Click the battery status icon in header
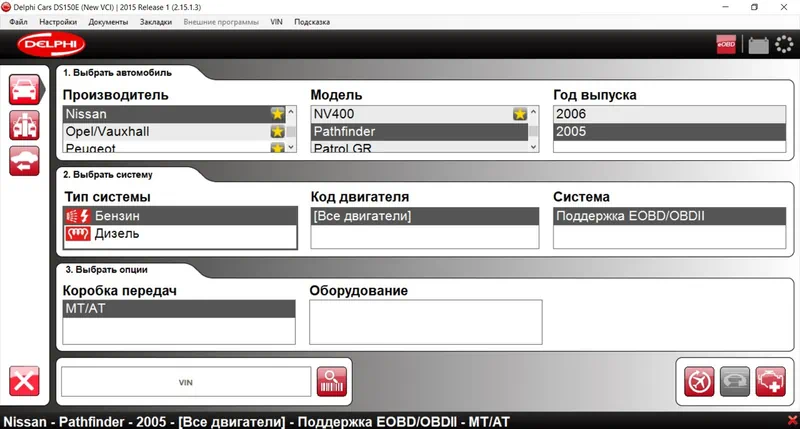The image size is (800, 429). pos(758,45)
